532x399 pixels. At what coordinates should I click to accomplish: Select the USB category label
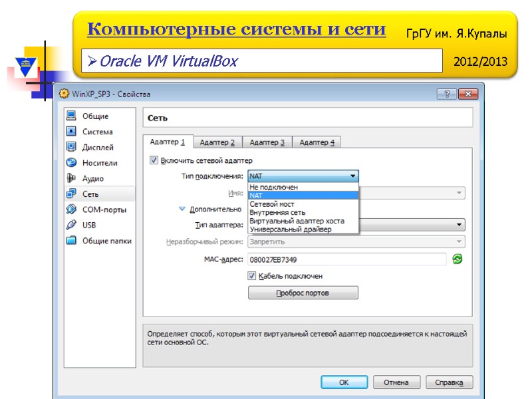[89, 225]
